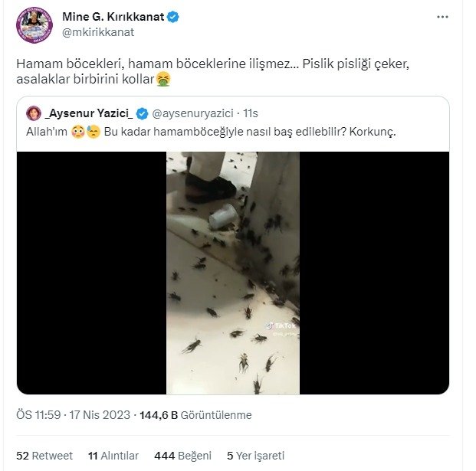Click Mine G. Kırıkkanat's profile avatar
476x471 pixels.
click(34, 24)
